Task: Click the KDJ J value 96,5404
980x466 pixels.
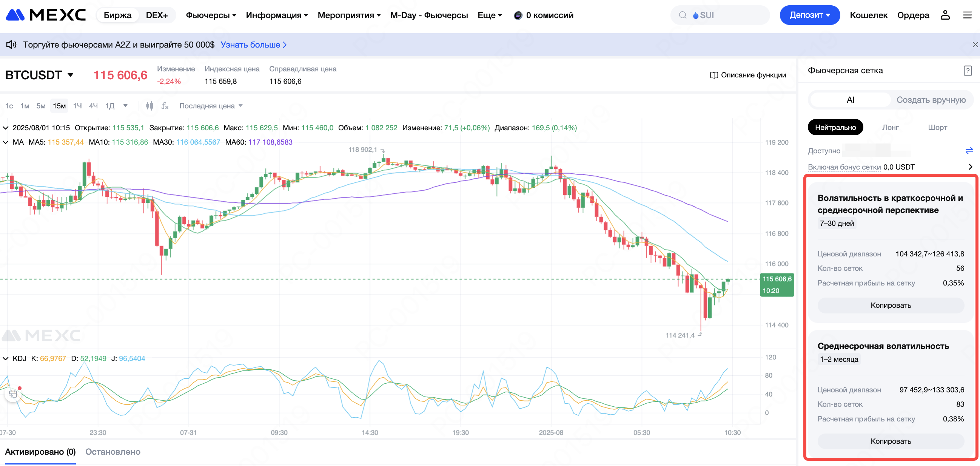Action: [x=132, y=358]
